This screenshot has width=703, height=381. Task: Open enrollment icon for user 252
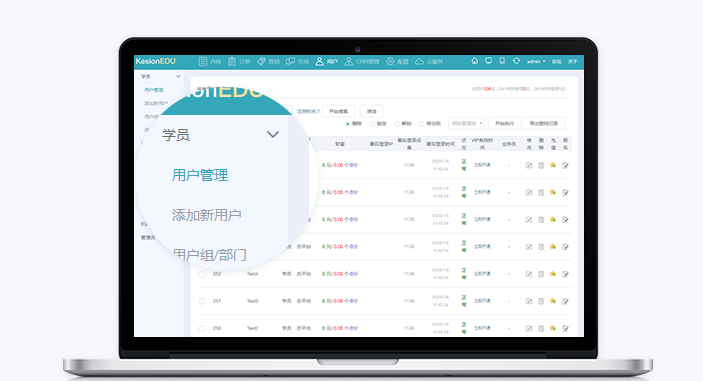[565, 274]
